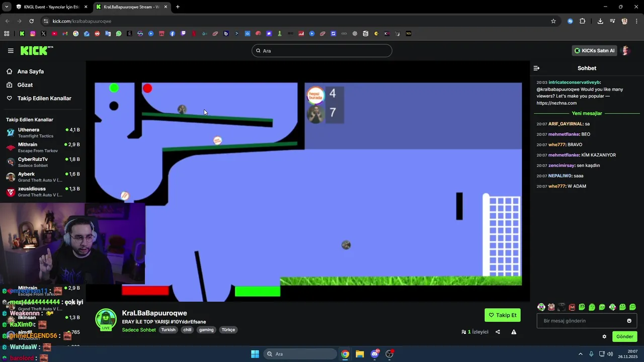644x362 pixels.
Task: Open a new browser tab
Action: (178, 7)
